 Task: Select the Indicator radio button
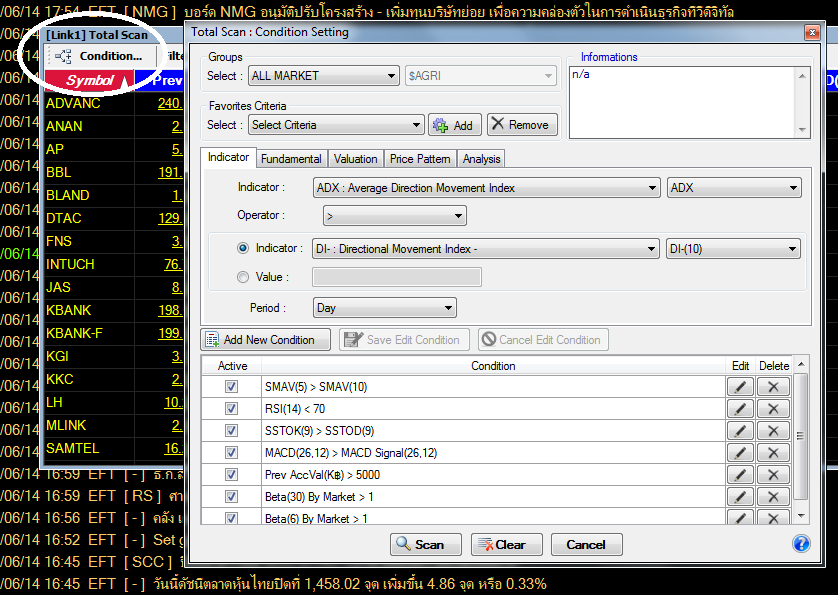pos(243,248)
